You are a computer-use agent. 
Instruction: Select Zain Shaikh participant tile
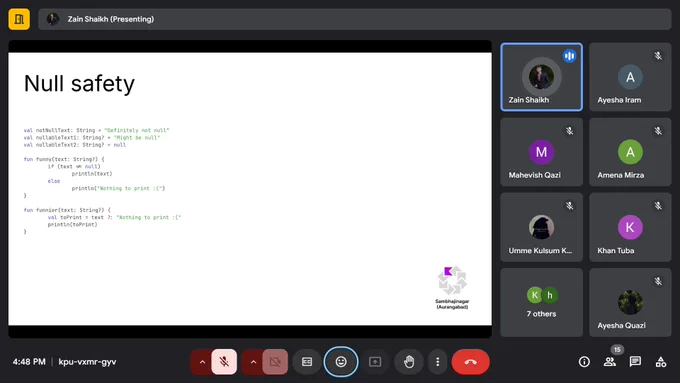(541, 77)
